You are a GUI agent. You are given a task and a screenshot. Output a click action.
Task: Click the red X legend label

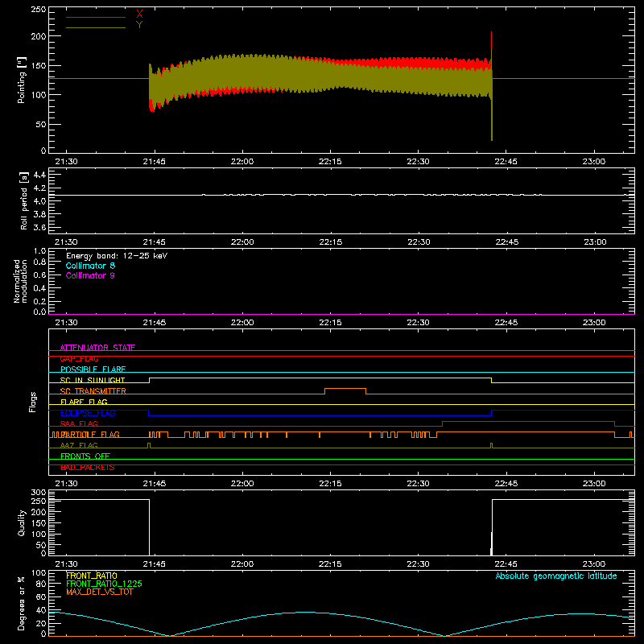coord(139,14)
